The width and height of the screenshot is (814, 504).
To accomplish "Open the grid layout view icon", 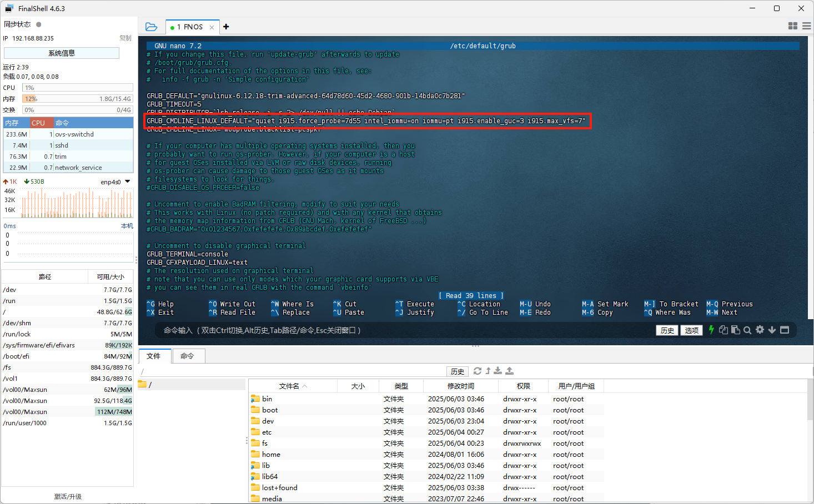I will point(793,26).
